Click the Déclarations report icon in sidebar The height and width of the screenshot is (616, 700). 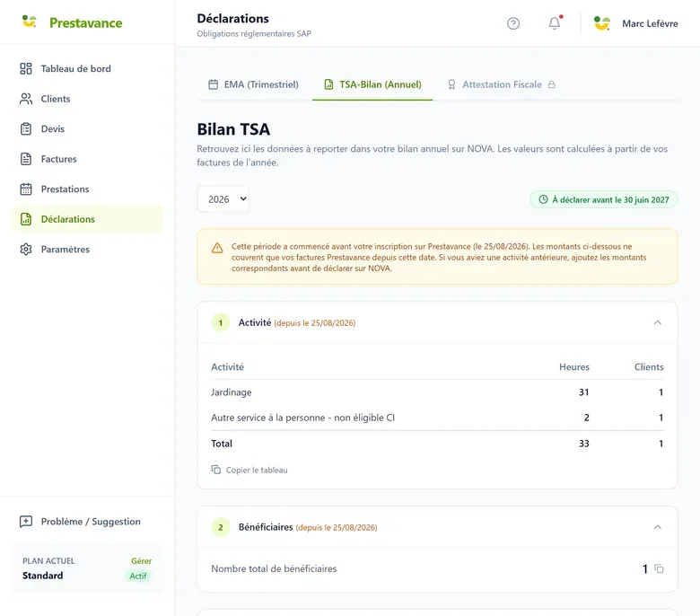click(26, 219)
